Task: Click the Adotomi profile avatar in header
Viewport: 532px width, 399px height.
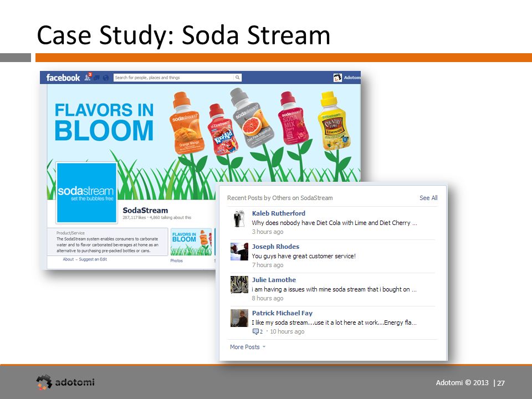Action: click(337, 78)
